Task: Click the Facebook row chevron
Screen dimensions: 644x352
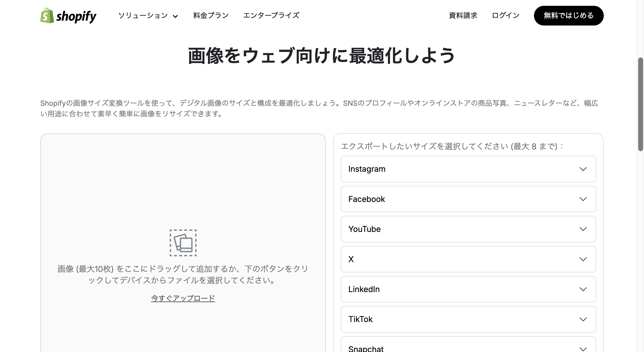Action: point(583,199)
